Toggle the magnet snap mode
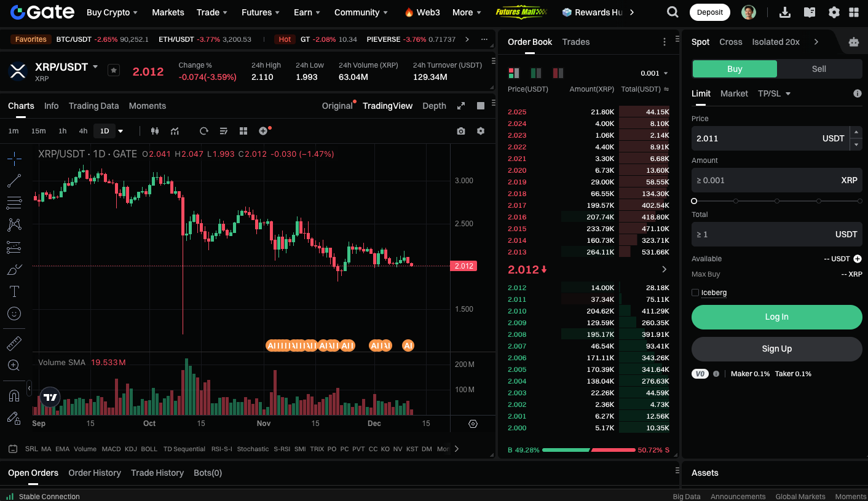The width and height of the screenshot is (868, 501). point(14,395)
